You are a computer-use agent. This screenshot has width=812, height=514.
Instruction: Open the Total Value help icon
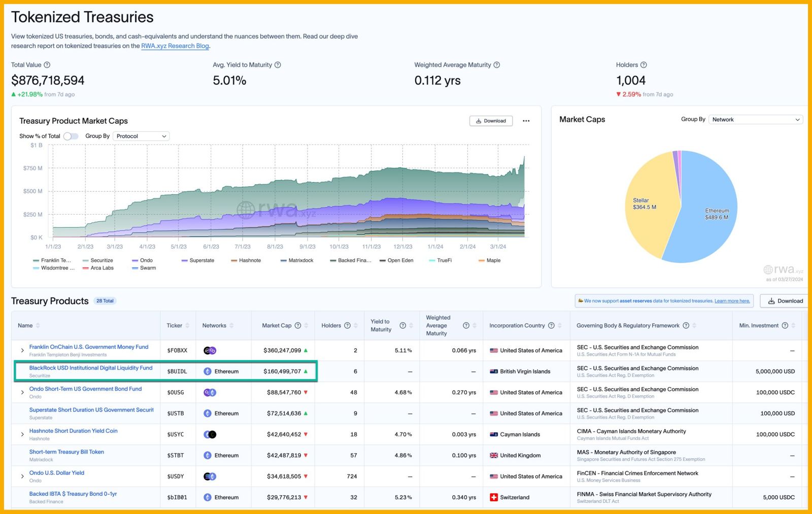(47, 65)
